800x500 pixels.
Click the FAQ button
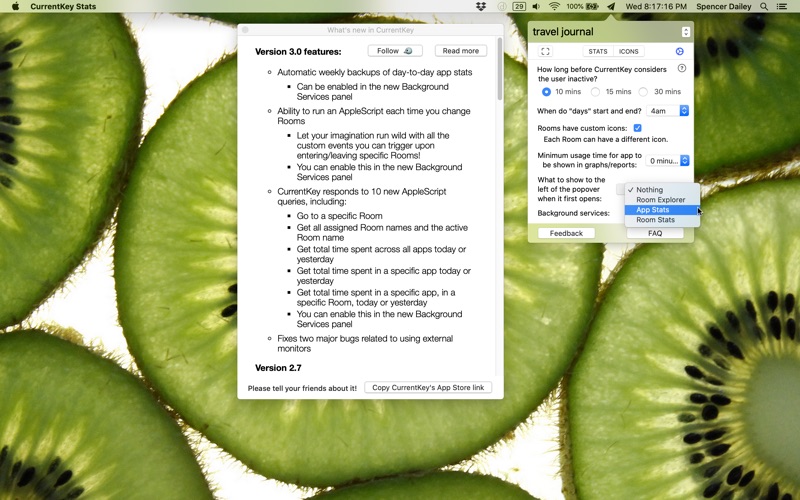655,233
